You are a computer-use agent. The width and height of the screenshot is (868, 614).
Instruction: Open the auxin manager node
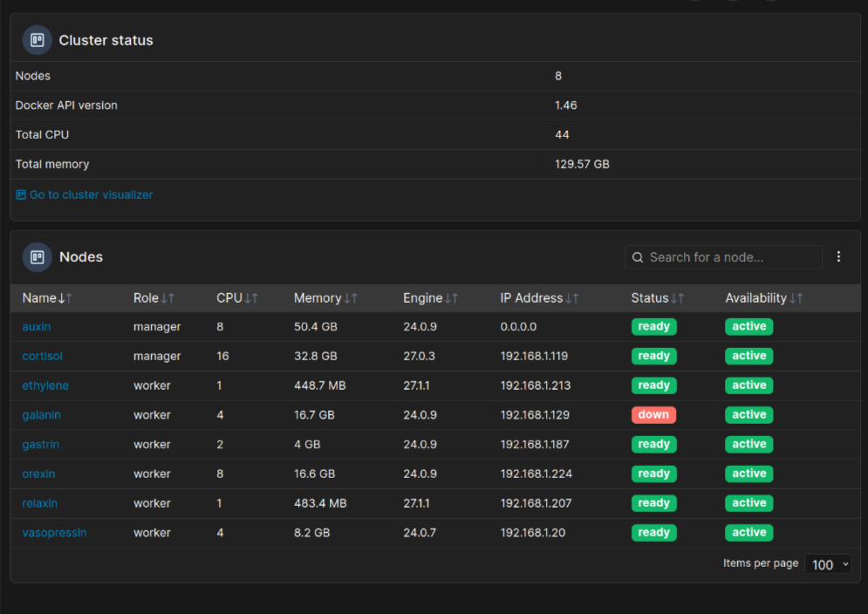pos(36,326)
